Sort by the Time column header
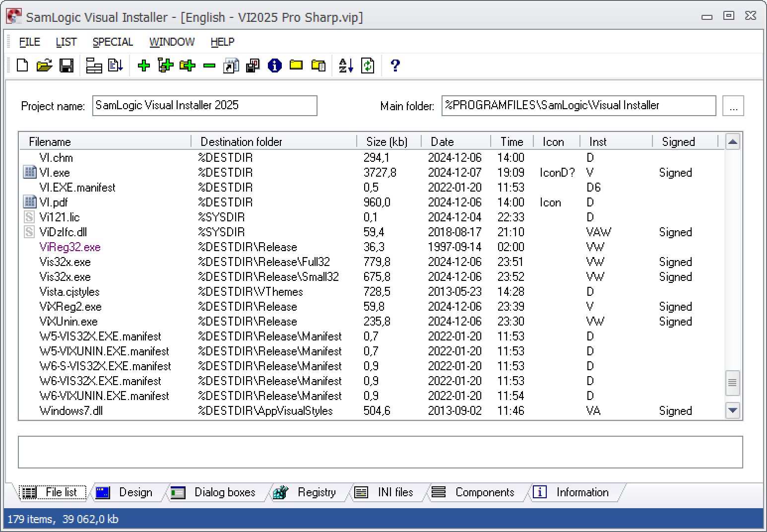This screenshot has height=532, width=767. tap(512, 142)
